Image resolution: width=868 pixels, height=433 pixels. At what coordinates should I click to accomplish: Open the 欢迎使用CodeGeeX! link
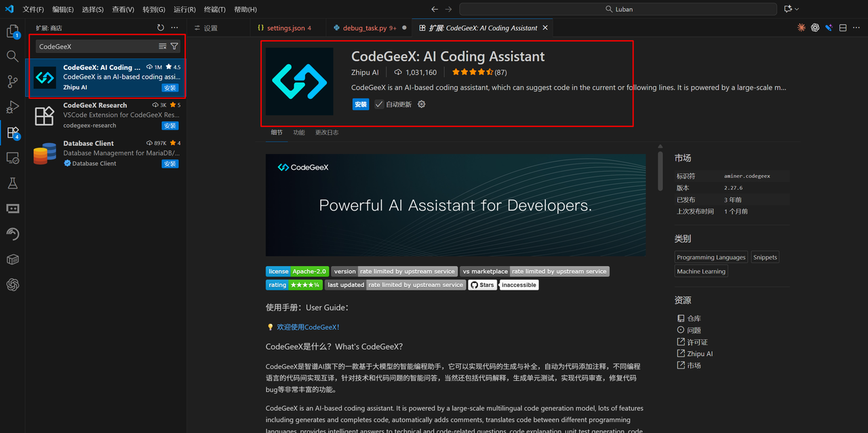point(307,326)
